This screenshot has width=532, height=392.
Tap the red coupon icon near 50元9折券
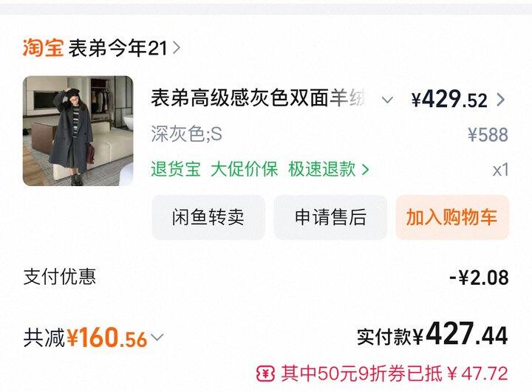(x=265, y=374)
